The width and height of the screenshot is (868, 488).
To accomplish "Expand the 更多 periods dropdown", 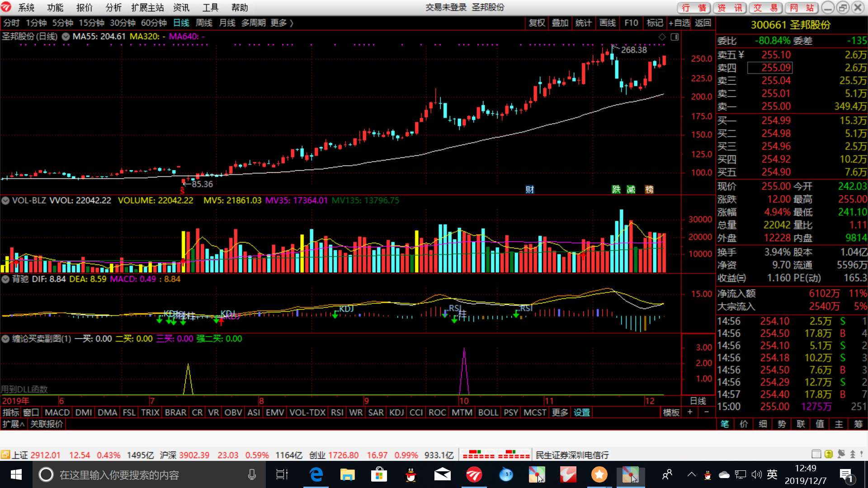I will [282, 23].
